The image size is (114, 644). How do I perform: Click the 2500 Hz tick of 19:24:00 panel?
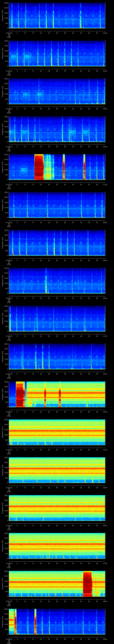(x=6, y=79)
